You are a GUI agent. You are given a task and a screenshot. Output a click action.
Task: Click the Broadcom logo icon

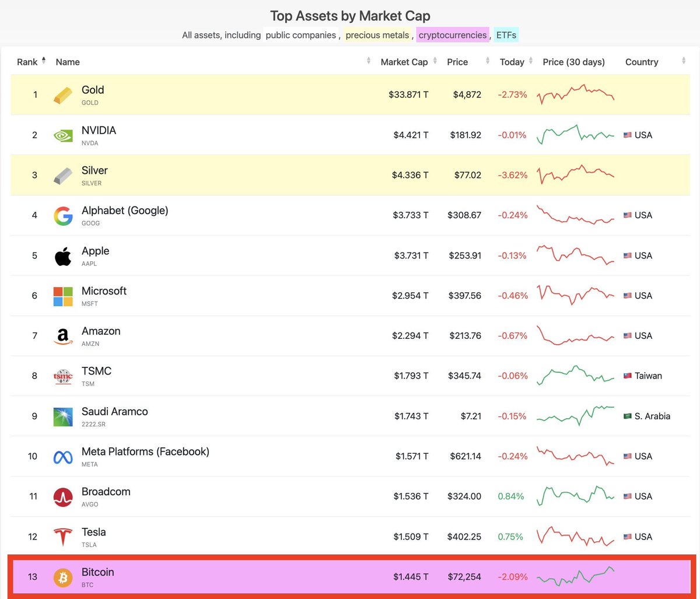click(x=63, y=497)
